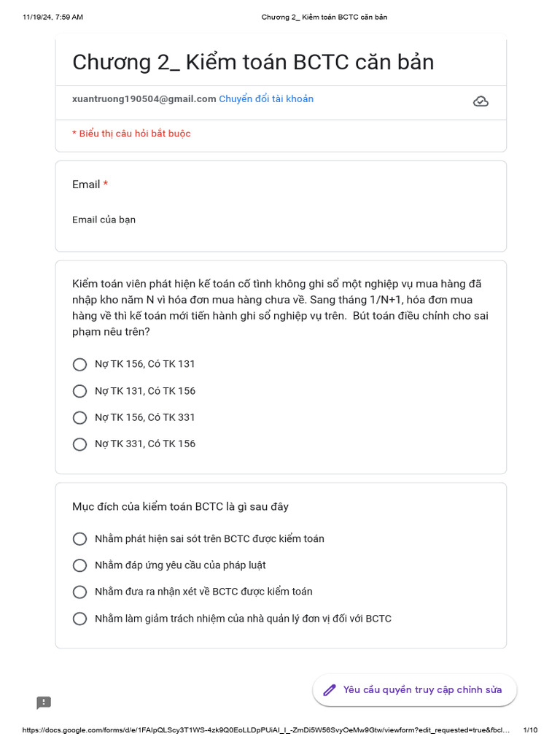Select Nhằm phát hiện sai sót trên BCTC
The height and width of the screenshot is (747, 560).
click(80, 538)
